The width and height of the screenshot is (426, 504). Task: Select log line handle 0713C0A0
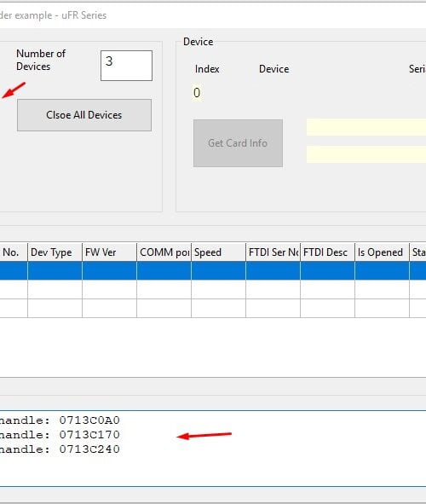[x=60, y=420]
